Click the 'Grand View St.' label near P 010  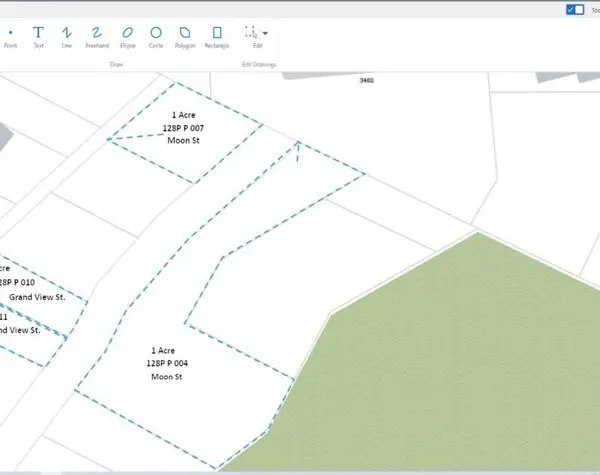(x=37, y=297)
